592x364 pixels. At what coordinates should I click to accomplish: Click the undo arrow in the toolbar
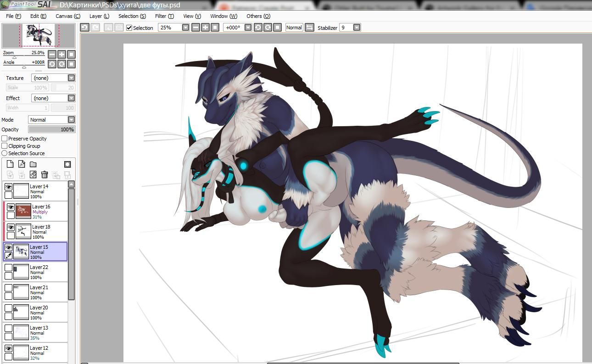tap(84, 28)
